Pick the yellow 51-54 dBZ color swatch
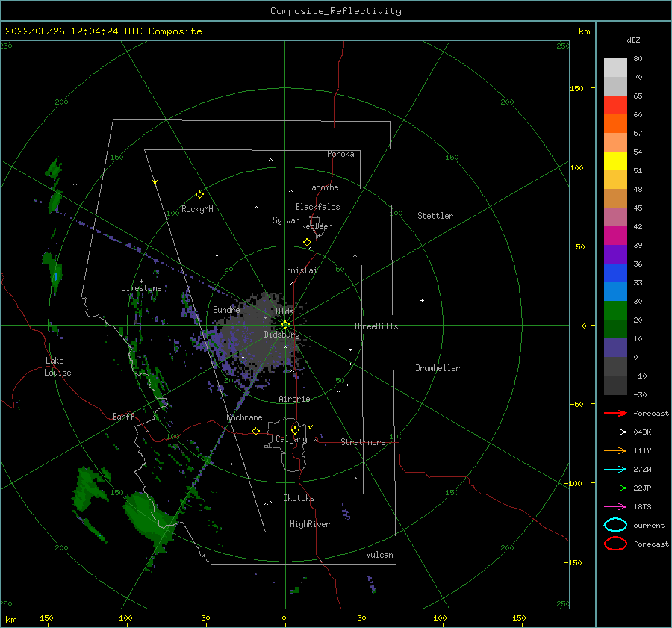 615,161
